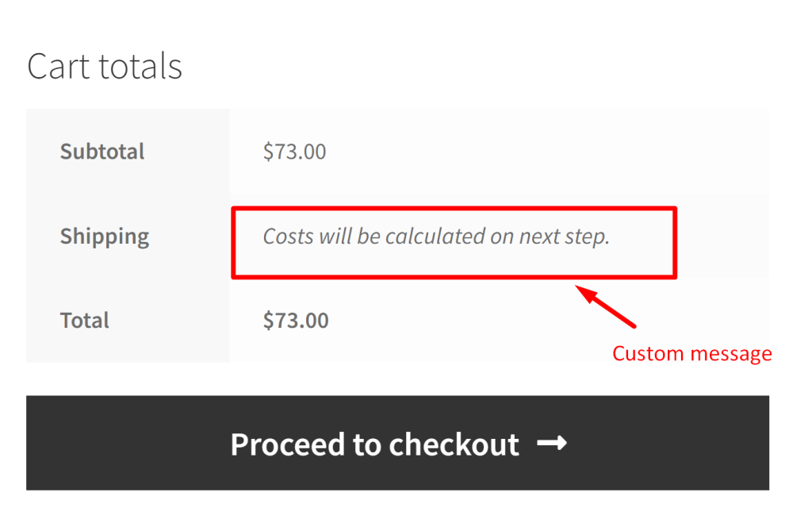Click the word Costs in shipping message
The height and width of the screenshot is (523, 812).
(288, 236)
